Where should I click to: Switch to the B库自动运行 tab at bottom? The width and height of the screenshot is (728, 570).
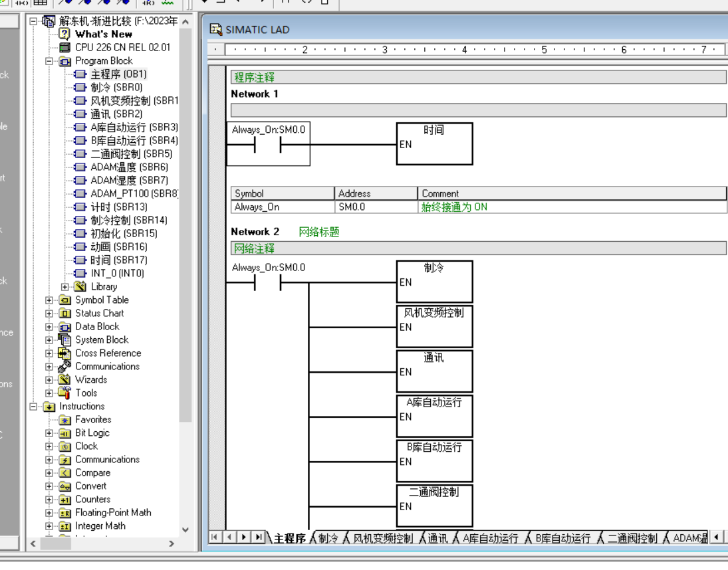(562, 538)
